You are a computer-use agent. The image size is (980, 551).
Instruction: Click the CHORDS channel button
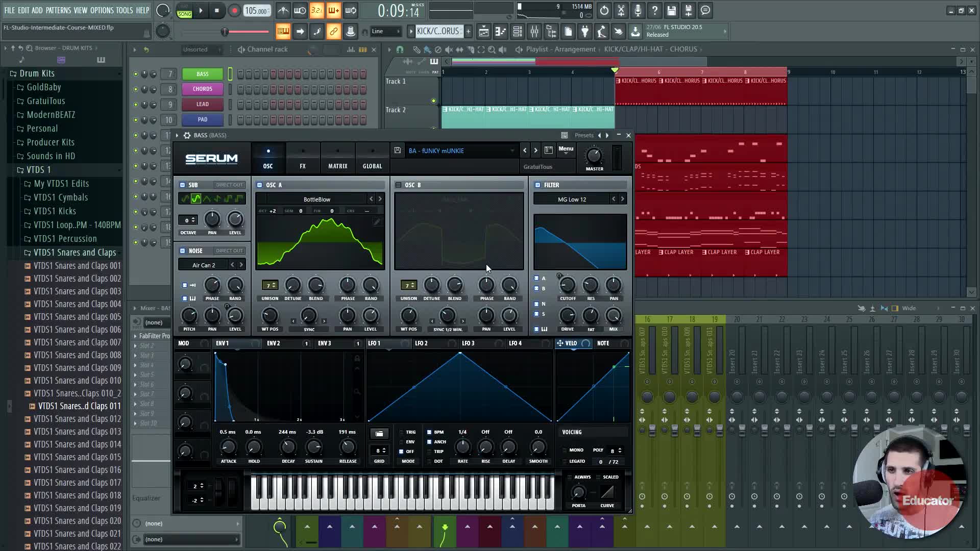point(203,89)
